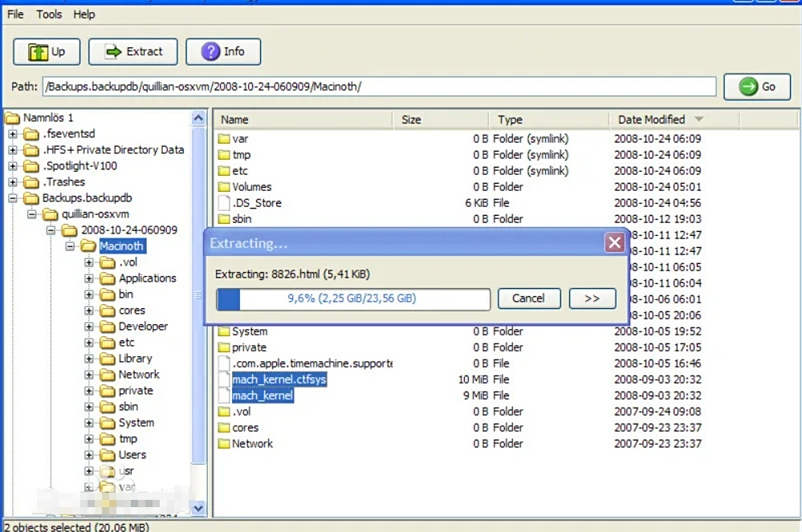The height and width of the screenshot is (532, 802).
Task: Open the Tools menu
Action: coord(49,14)
